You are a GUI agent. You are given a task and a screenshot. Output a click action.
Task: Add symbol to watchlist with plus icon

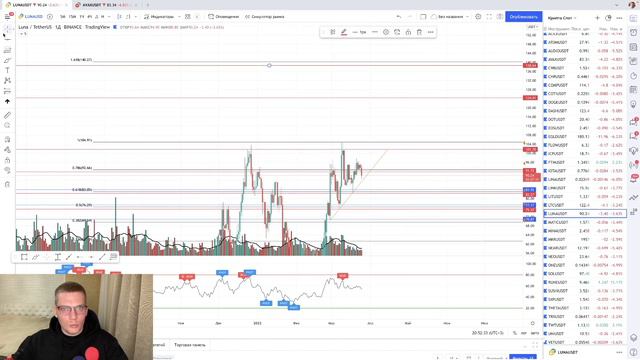coord(597,18)
